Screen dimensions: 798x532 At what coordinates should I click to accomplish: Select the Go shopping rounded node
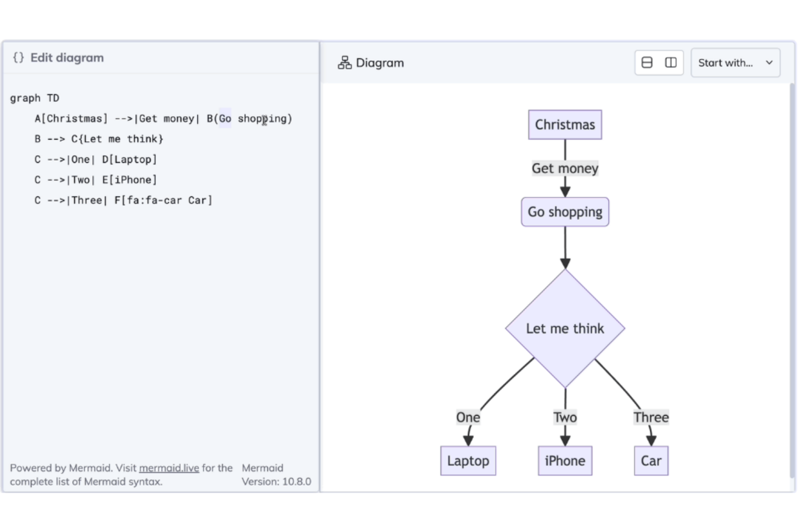pos(565,212)
